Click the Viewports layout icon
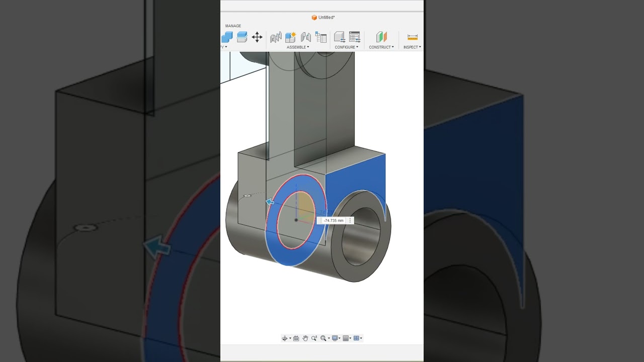644x362 pixels. (x=356, y=338)
